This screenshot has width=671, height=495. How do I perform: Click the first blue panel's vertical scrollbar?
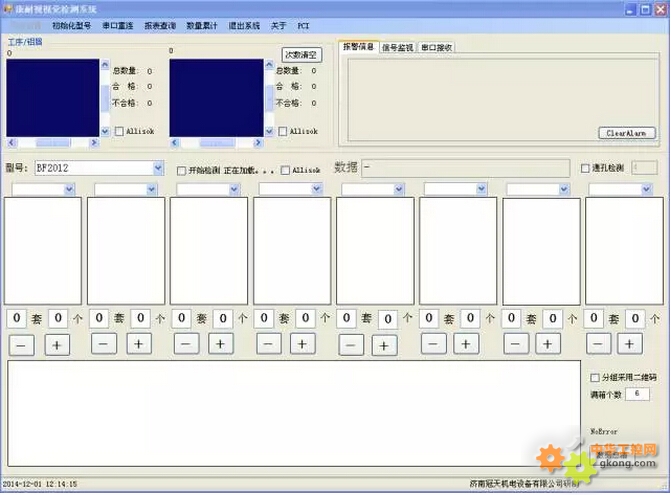tap(106, 98)
